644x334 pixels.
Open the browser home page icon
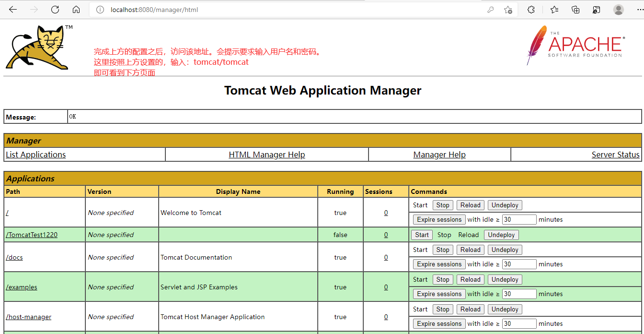pos(76,10)
